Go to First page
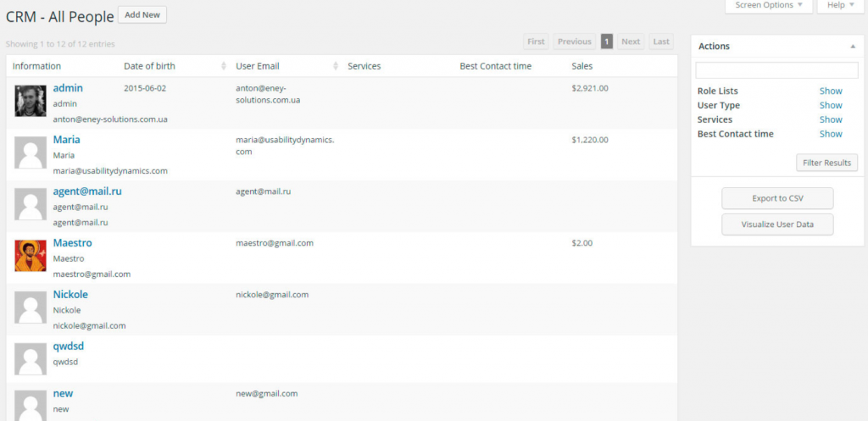This screenshot has height=421, width=868. [536, 42]
